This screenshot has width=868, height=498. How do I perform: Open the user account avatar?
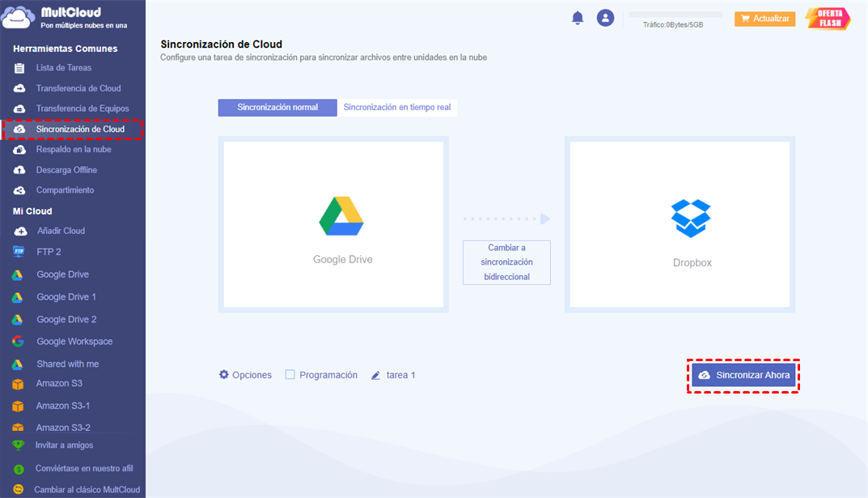605,18
